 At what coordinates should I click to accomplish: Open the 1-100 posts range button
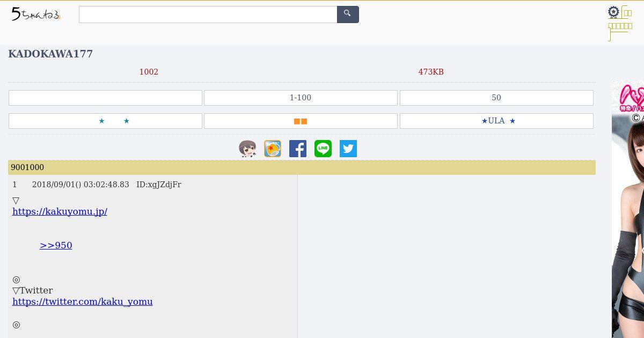tap(301, 98)
